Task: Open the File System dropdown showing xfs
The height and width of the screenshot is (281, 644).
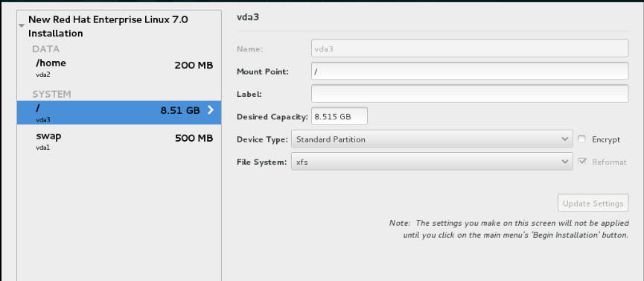Action: [432, 162]
